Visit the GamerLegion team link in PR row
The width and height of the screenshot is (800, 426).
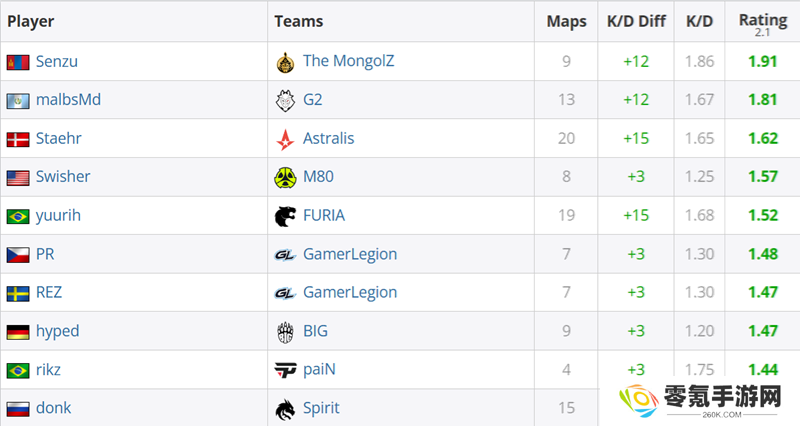click(x=350, y=254)
